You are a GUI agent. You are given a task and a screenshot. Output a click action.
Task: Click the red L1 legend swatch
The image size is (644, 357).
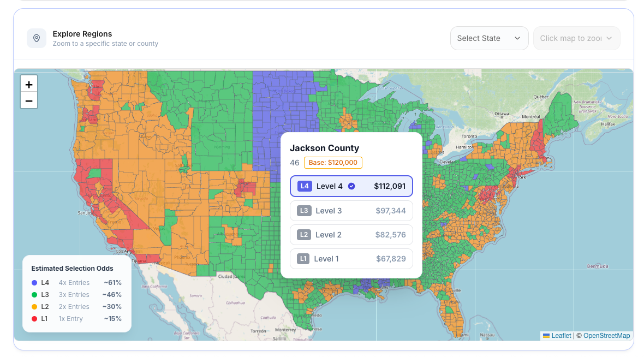point(34,318)
